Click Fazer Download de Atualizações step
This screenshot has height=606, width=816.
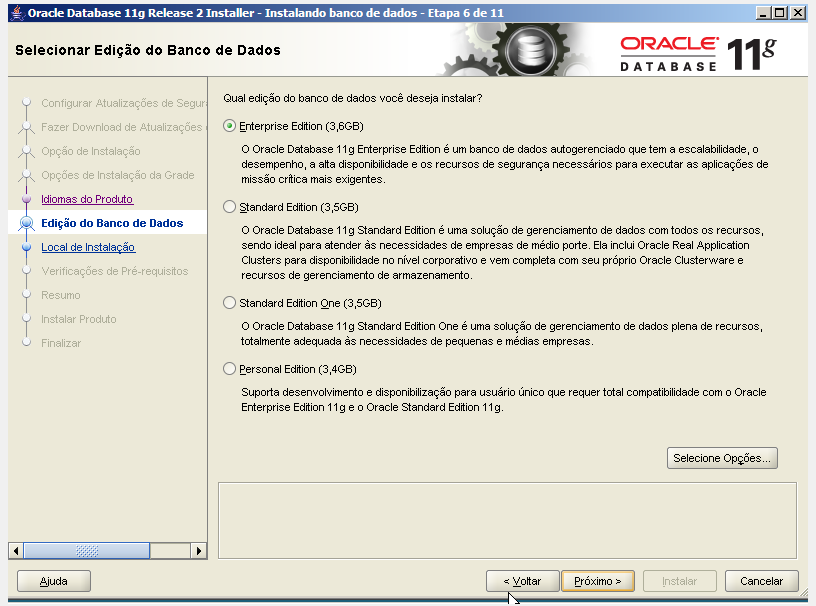[124, 127]
